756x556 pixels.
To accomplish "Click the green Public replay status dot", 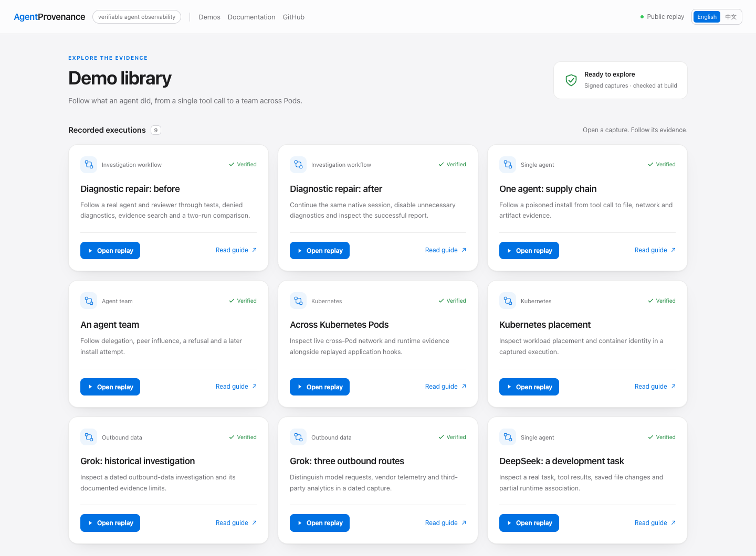I will coord(642,17).
